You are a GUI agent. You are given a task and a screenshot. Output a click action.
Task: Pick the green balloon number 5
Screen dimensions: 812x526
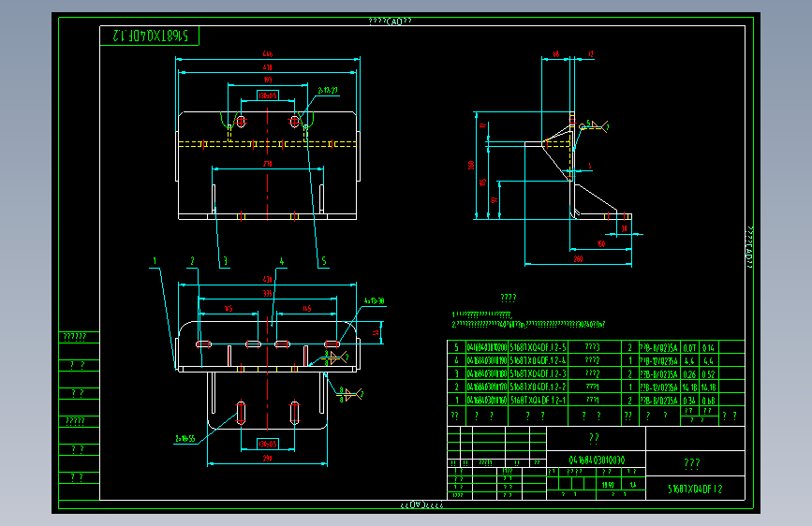click(x=324, y=261)
